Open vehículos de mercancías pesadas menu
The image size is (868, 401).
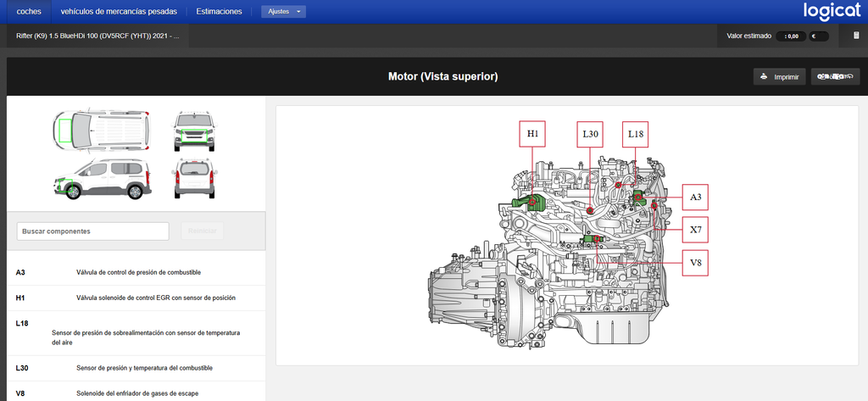(119, 12)
